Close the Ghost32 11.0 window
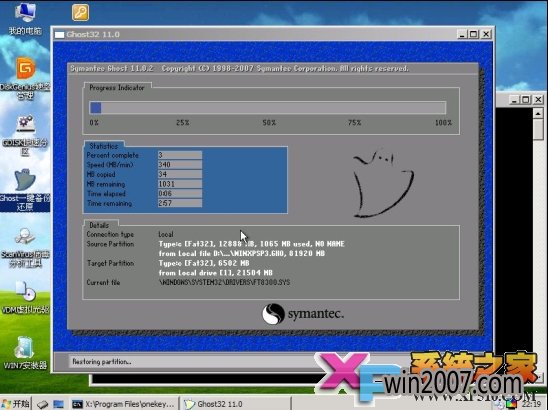The image size is (548, 410). (486, 34)
